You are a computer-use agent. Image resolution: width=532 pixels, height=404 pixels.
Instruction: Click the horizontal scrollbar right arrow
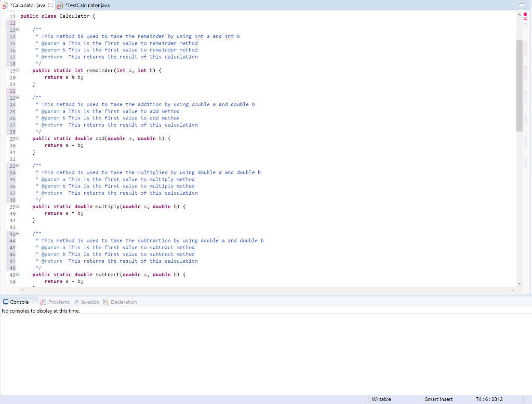tap(512, 290)
